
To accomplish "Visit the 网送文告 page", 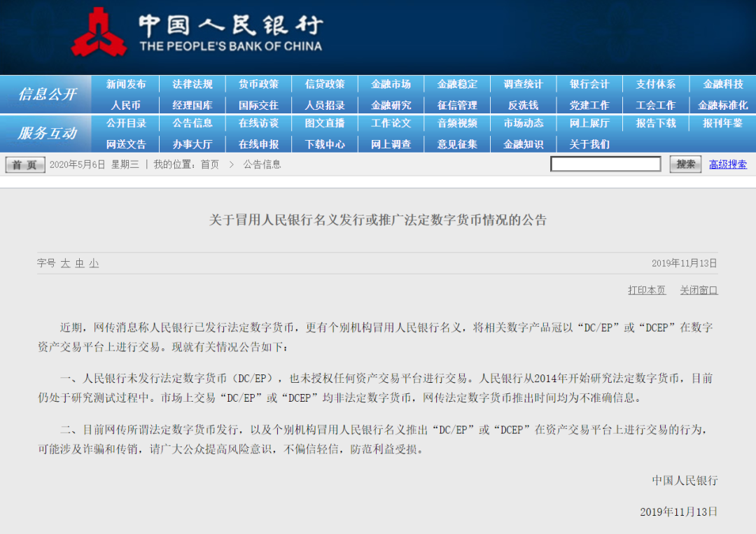I will [126, 144].
